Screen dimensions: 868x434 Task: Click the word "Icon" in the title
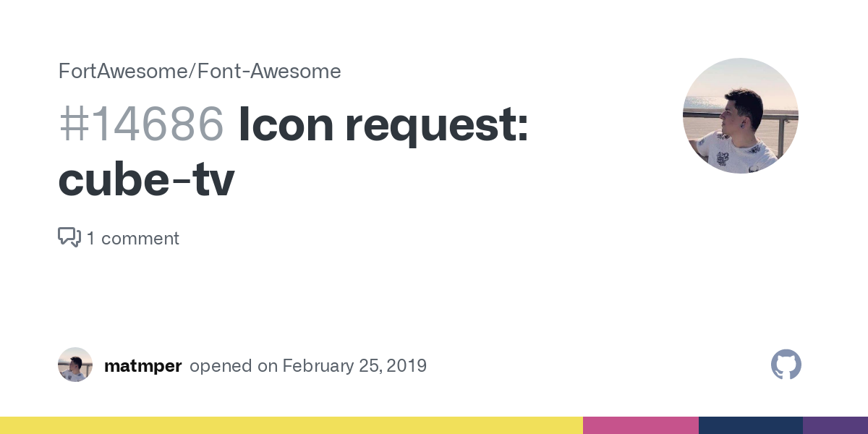286,124
